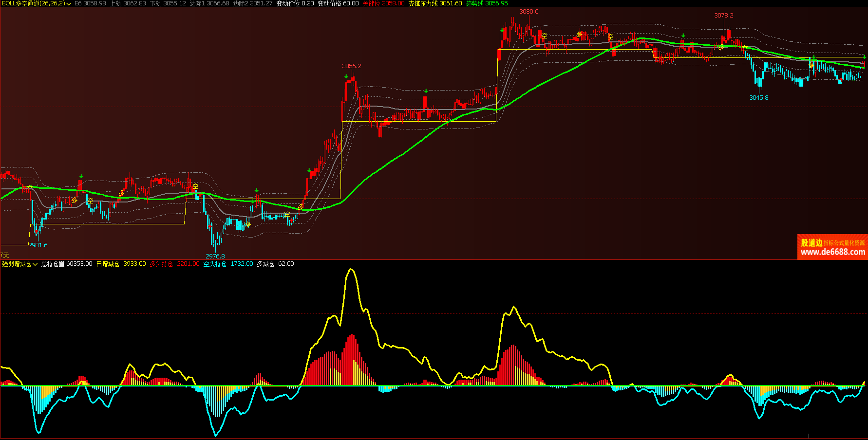Click green down arrow below 3056.2 peak

(346, 76)
